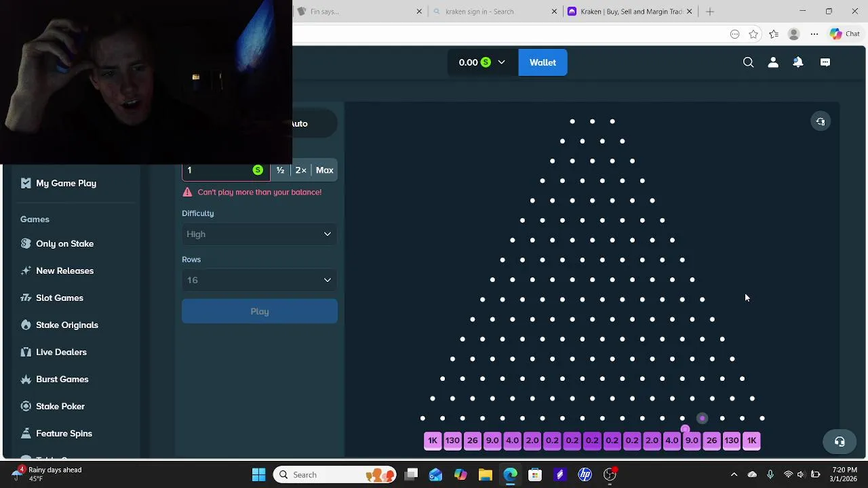This screenshot has width=868, height=488.
Task: Double the bet with the 2× button
Action: point(301,170)
